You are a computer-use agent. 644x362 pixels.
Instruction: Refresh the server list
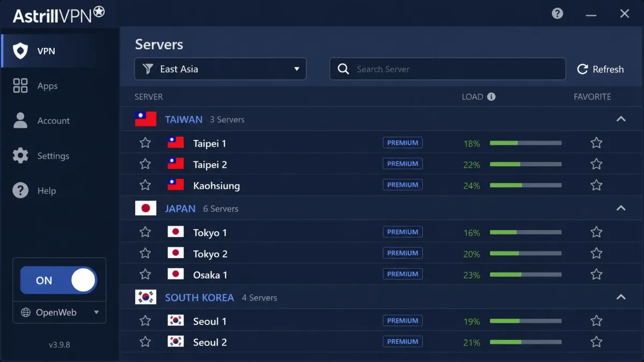600,69
